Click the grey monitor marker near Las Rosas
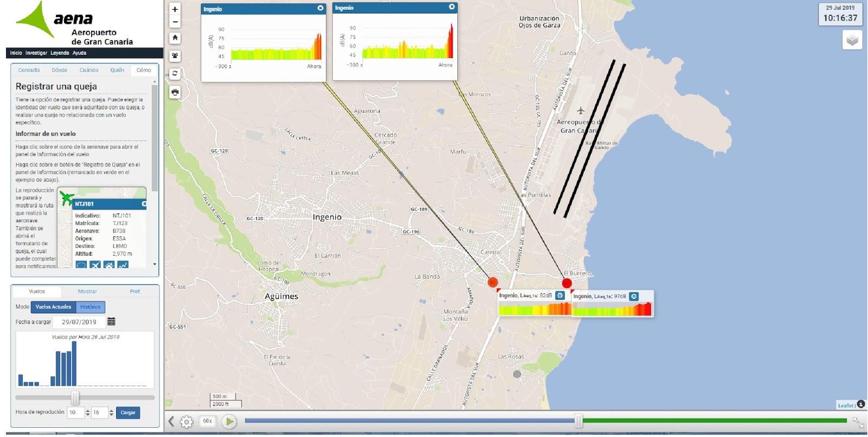 click(517, 374)
